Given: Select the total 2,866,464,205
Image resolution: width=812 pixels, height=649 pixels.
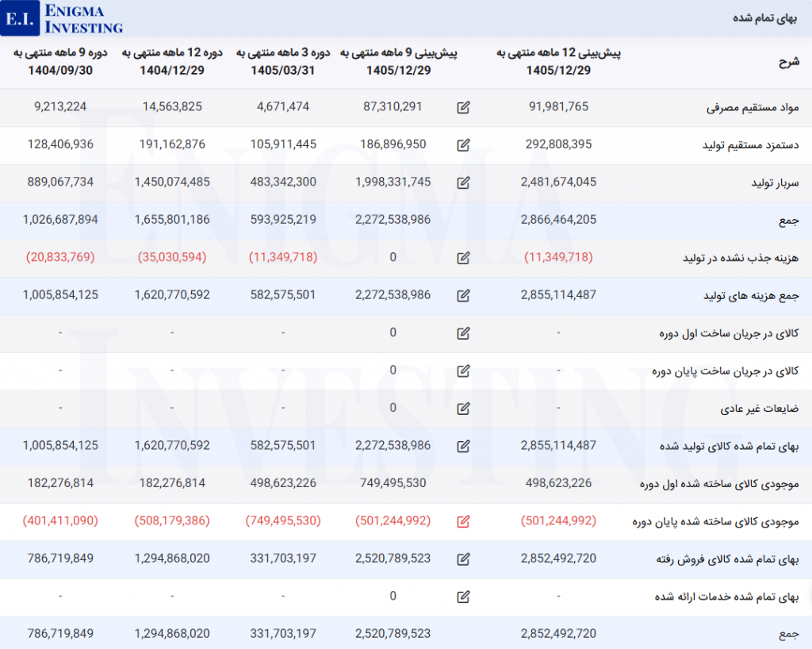Looking at the screenshot, I should tap(559, 220).
